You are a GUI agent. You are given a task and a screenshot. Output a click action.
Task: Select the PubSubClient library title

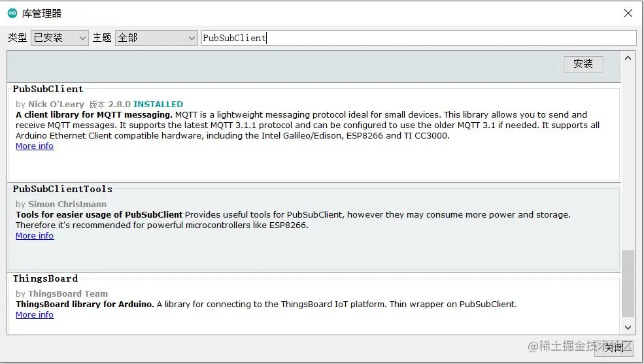[x=48, y=89]
